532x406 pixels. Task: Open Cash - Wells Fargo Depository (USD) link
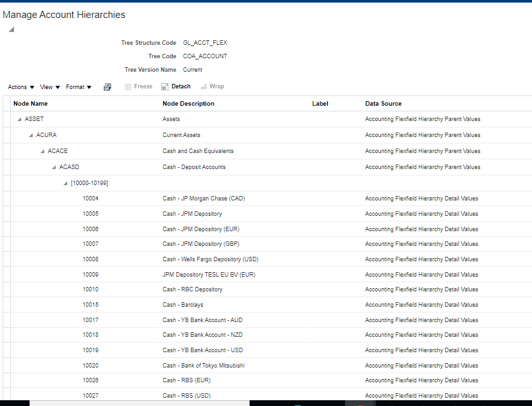pos(210,259)
